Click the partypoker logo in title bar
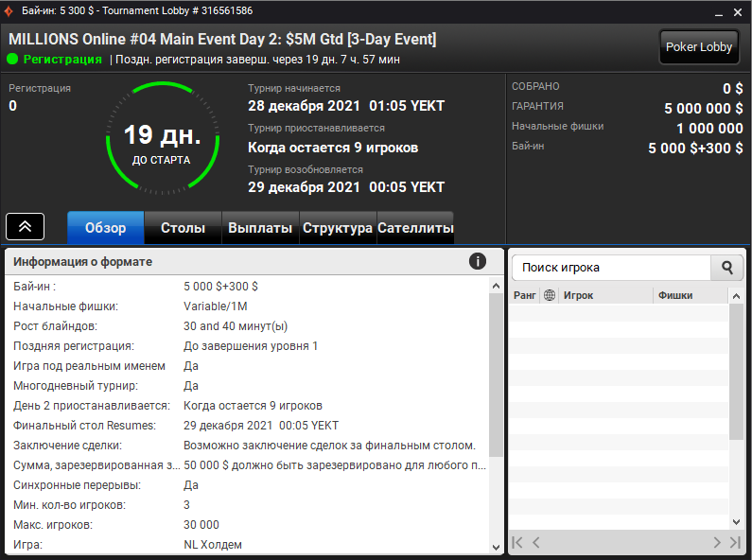The image size is (752, 560). pyautogui.click(x=10, y=9)
